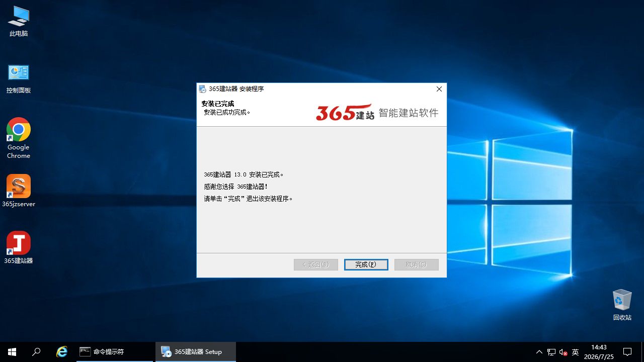Viewport: 644px width, 362px height.
Task: Click the 完成(F) finish button
Action: coord(366,264)
